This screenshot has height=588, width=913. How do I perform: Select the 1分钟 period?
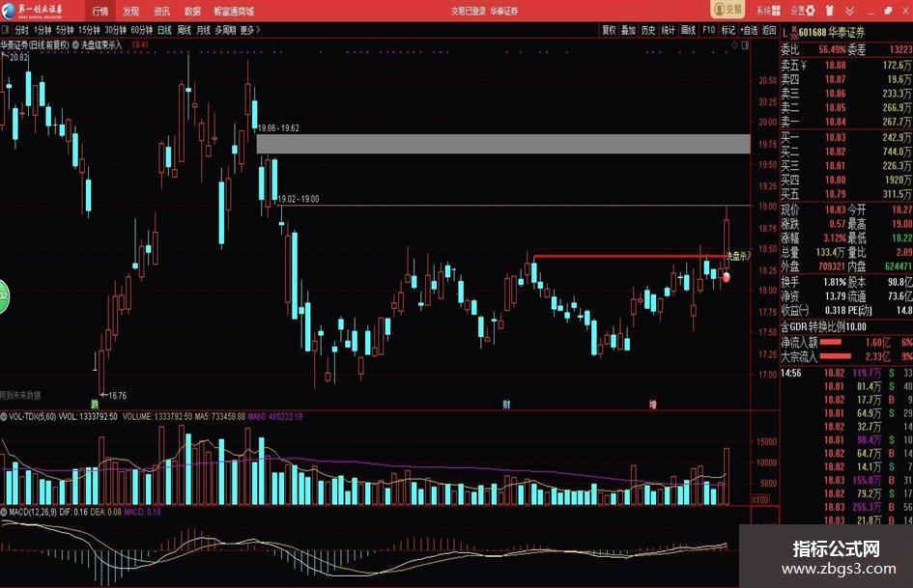pyautogui.click(x=42, y=30)
